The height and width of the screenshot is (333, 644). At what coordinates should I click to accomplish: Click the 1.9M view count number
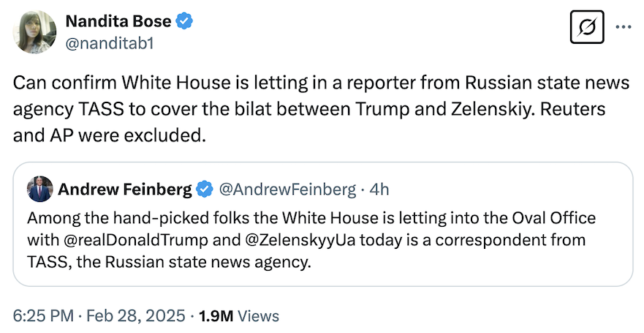[216, 315]
